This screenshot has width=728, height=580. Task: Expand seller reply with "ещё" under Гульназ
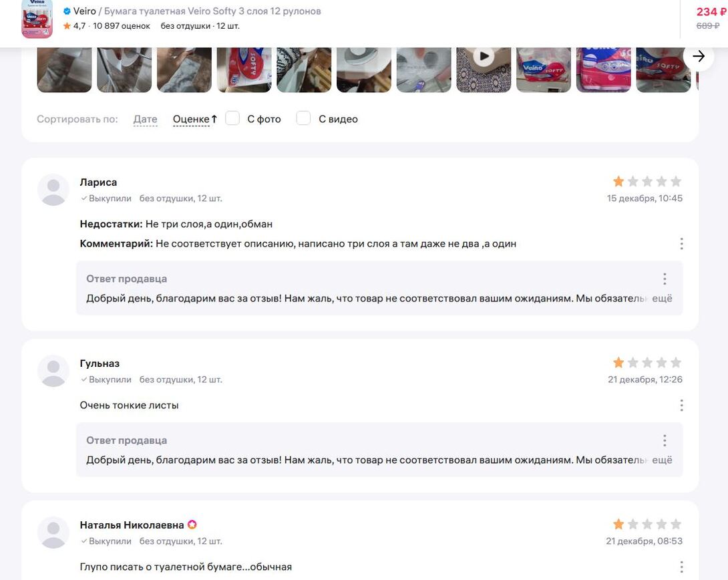(662, 460)
